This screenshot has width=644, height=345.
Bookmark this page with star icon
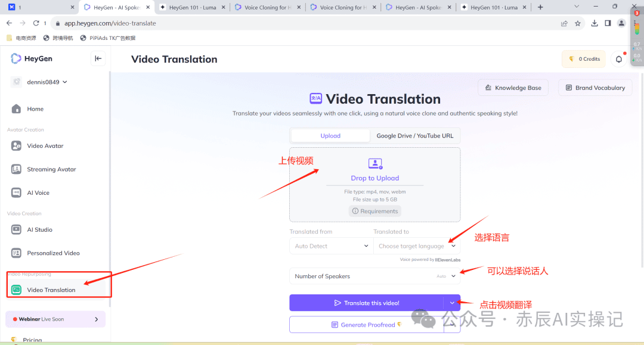[578, 23]
